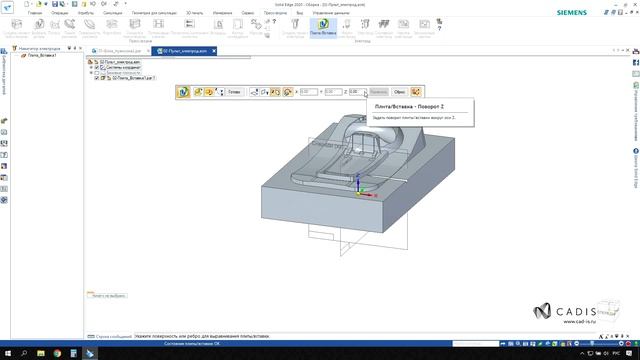The image size is (640, 360).
Task: Click the stepper arrows next to Готово
Action: tap(222, 92)
